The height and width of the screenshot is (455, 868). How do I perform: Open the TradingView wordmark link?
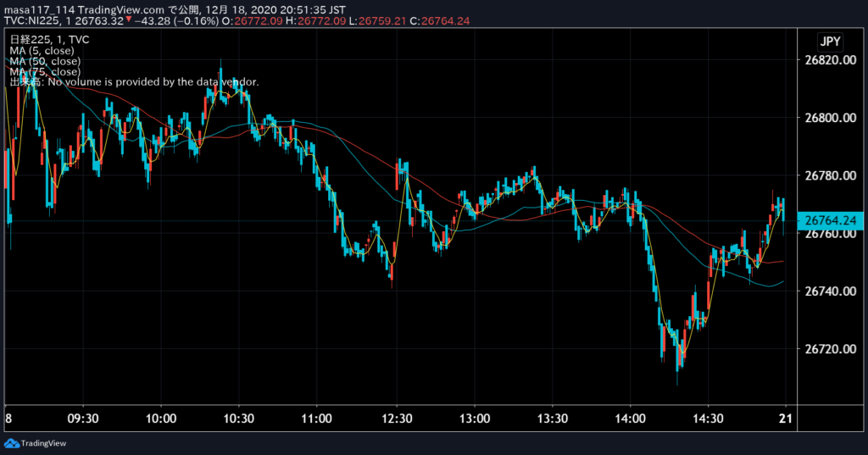click(43, 443)
